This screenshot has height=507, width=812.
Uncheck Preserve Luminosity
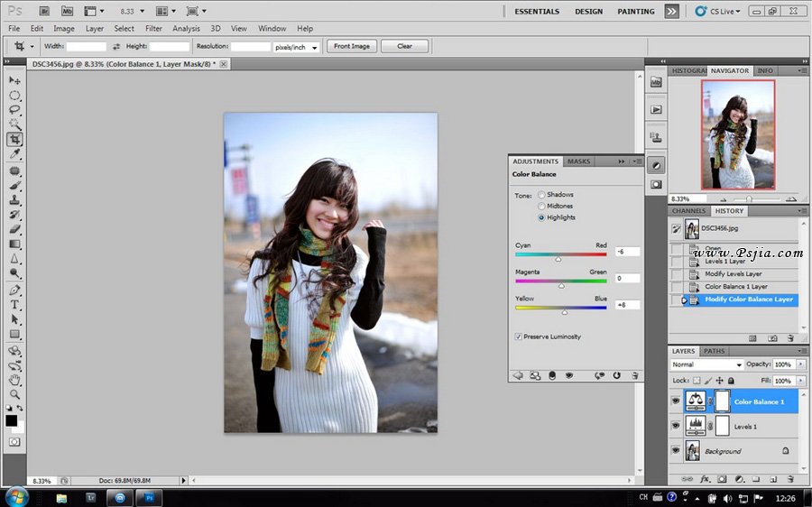pyautogui.click(x=518, y=336)
